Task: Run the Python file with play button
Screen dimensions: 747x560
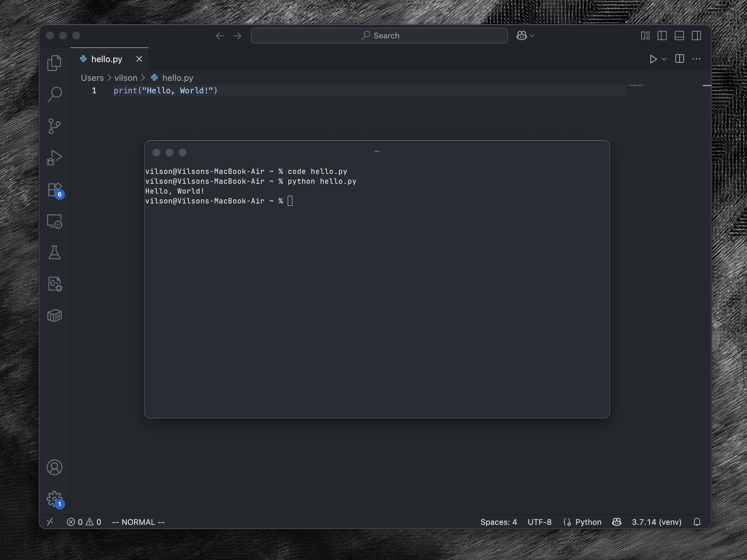Action: pos(653,59)
